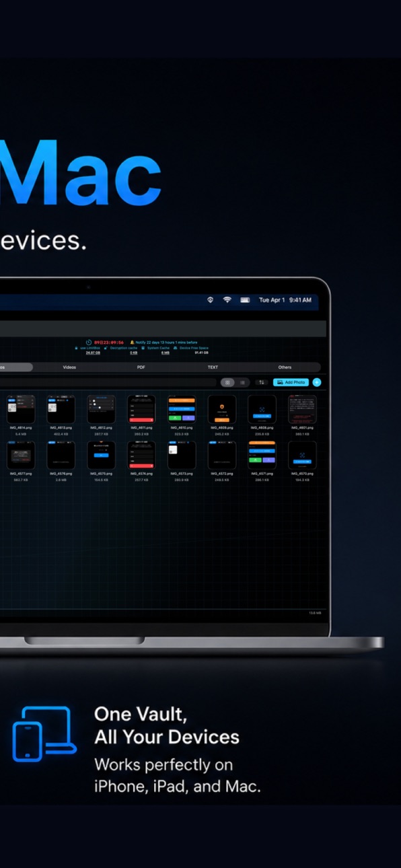Click the One Vault, All Your Devices heading
This screenshot has width=401, height=868.
pos(167,725)
